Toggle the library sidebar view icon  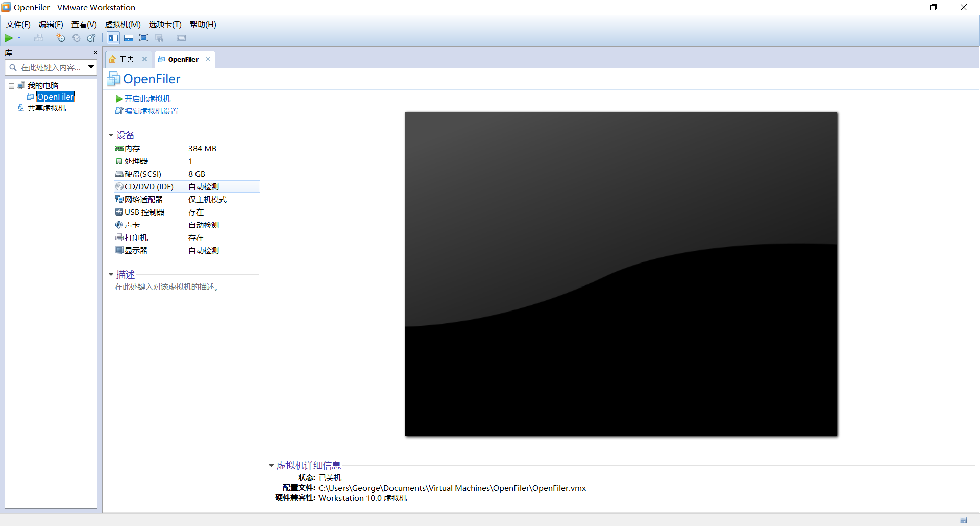point(113,38)
